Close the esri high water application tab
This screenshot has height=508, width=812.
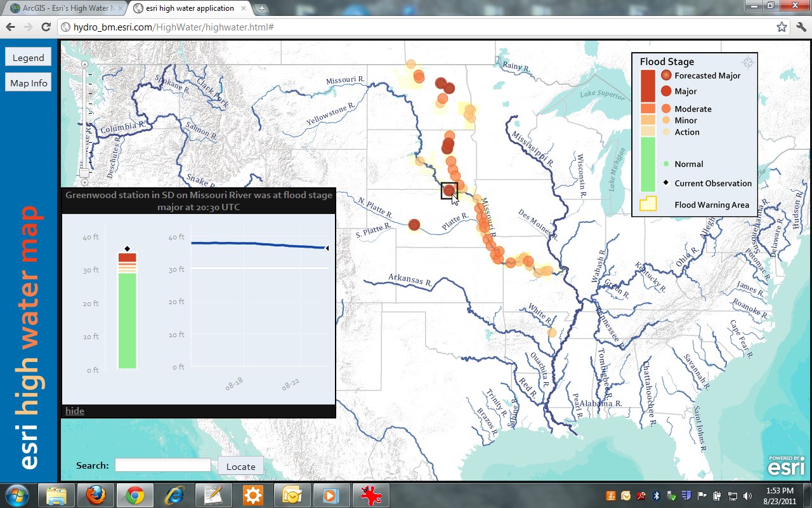245,8
